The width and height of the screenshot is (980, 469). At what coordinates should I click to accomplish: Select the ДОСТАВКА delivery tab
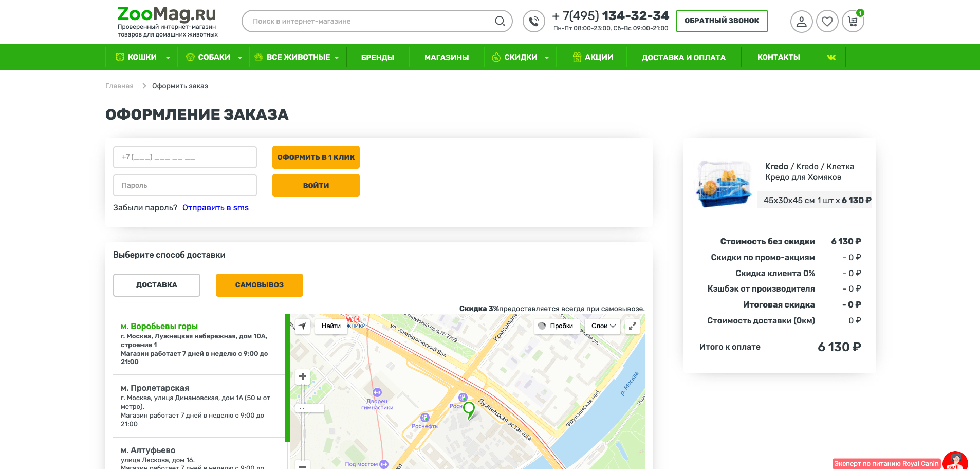click(157, 285)
